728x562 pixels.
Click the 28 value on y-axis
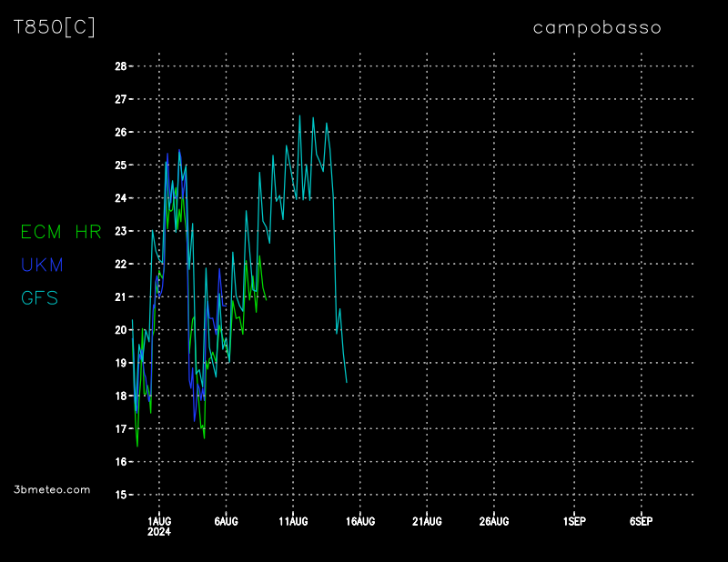pyautogui.click(x=120, y=66)
